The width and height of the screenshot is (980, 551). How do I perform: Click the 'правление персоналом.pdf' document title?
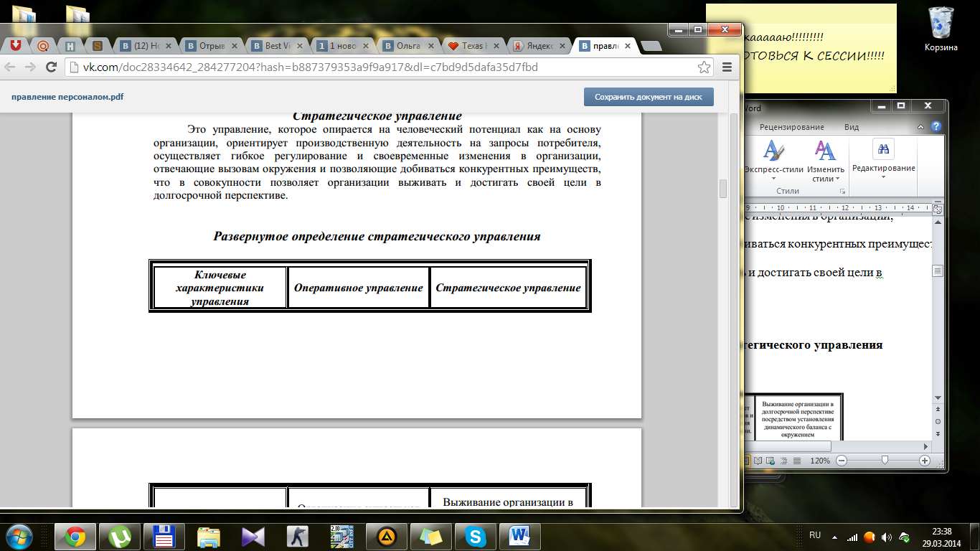[x=67, y=97]
